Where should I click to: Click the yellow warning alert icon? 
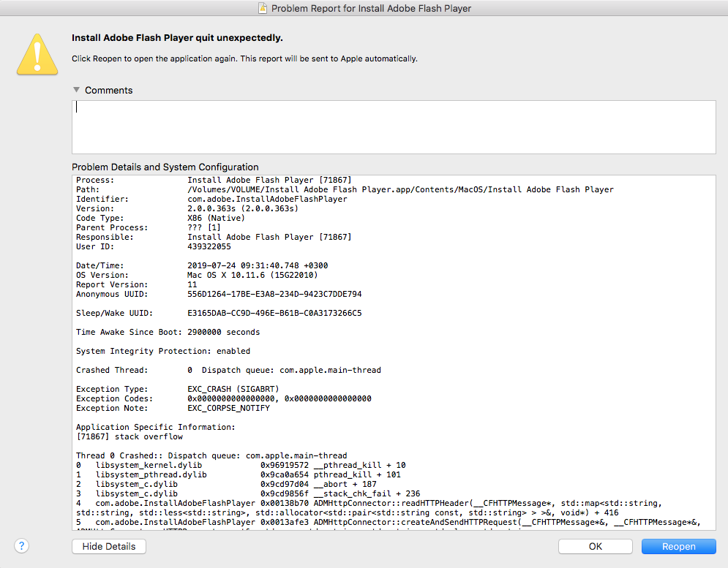pyautogui.click(x=37, y=54)
